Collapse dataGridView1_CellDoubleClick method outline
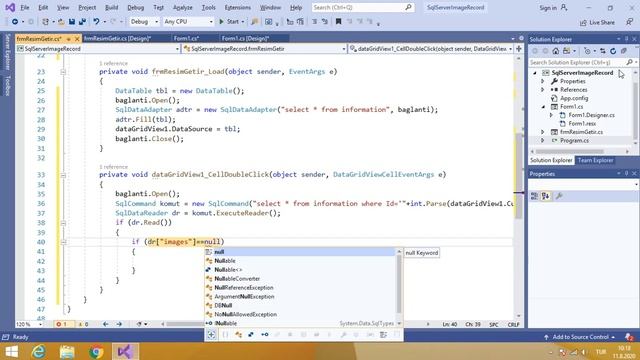Image resolution: width=640 pixels, height=360 pixels. 63,175
